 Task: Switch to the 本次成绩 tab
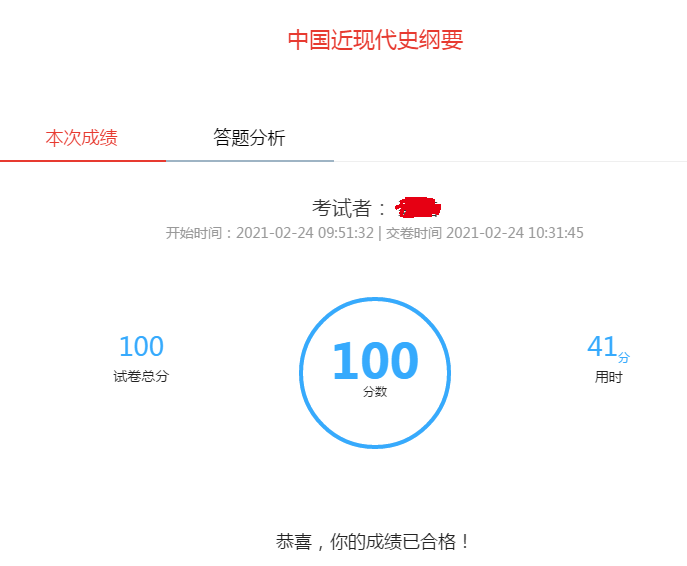tap(82, 138)
